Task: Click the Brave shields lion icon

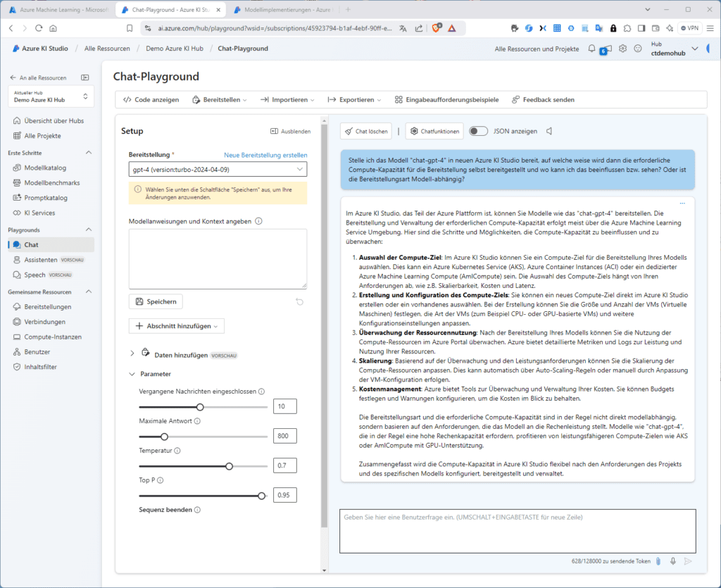Action: (x=436, y=28)
